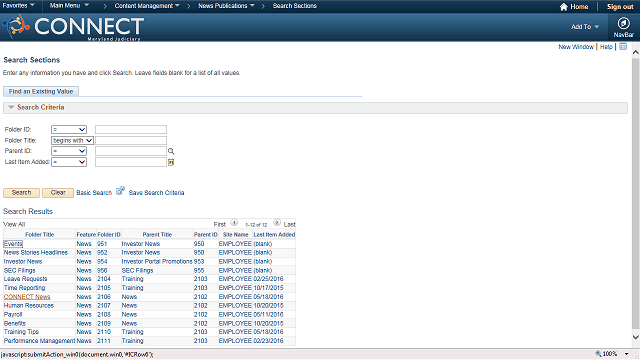Viewport: 640px width, 360px height.
Task: Open Last Item Added operator dropdown
Action: 69,162
